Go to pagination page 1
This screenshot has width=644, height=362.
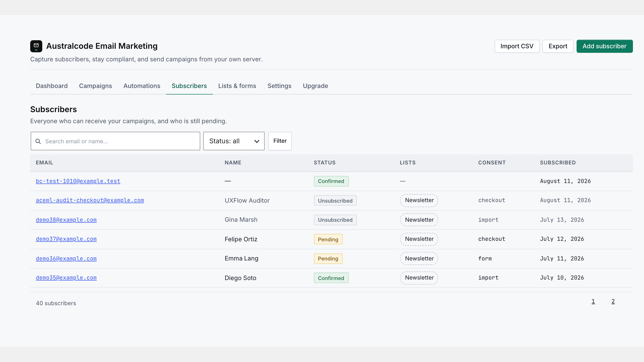pyautogui.click(x=593, y=301)
